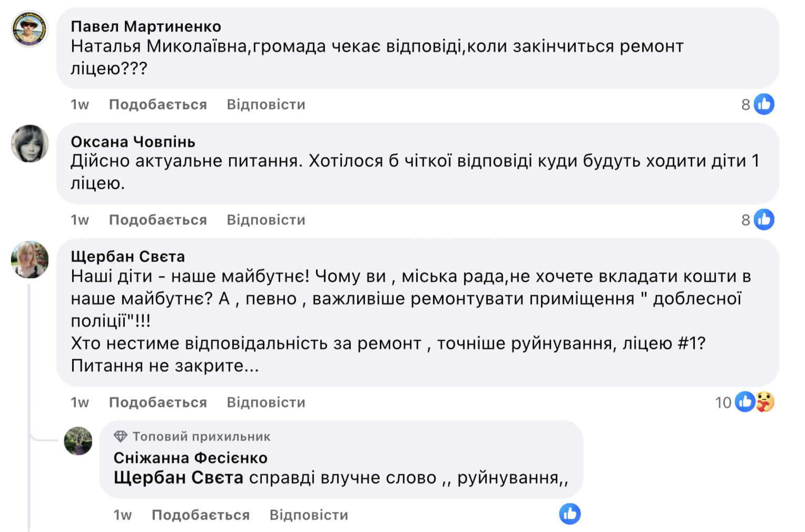Reply to Павел Мартиненко's comment via Відповісти
Viewport: 805px width, 532px height.
pos(266,104)
